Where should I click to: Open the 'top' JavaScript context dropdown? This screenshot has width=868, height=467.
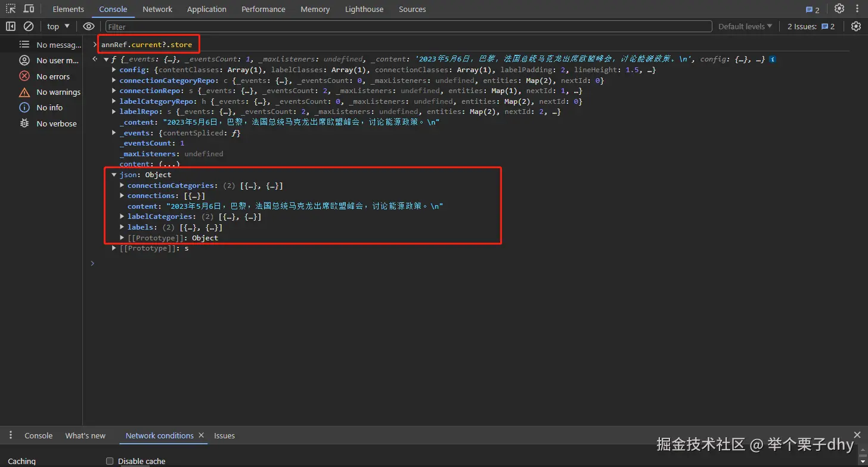click(58, 26)
